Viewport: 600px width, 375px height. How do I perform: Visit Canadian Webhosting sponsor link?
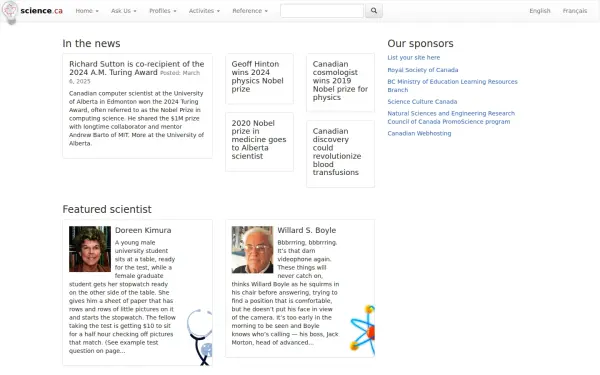click(419, 134)
